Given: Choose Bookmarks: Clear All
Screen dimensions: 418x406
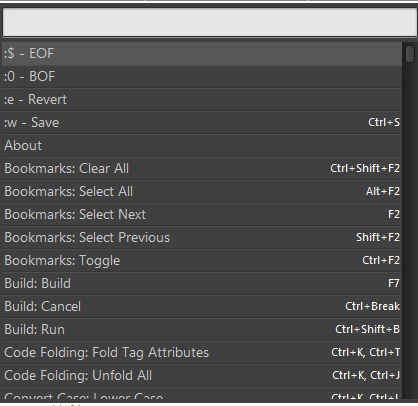Looking at the screenshot, I should click(x=202, y=169).
